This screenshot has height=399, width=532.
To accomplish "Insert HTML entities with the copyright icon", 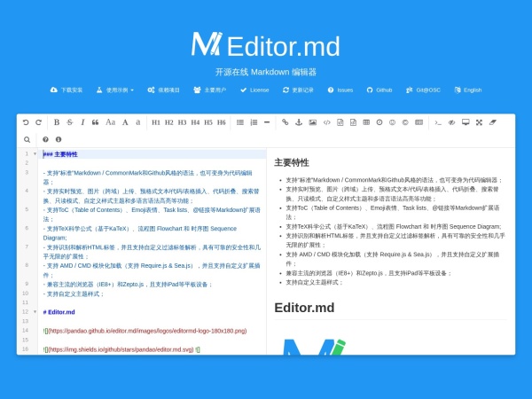I will [x=405, y=122].
